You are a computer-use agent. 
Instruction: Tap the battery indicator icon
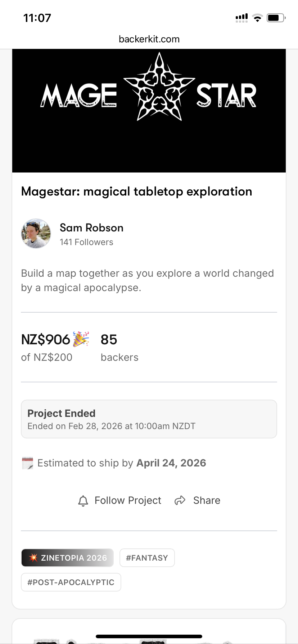[276, 18]
